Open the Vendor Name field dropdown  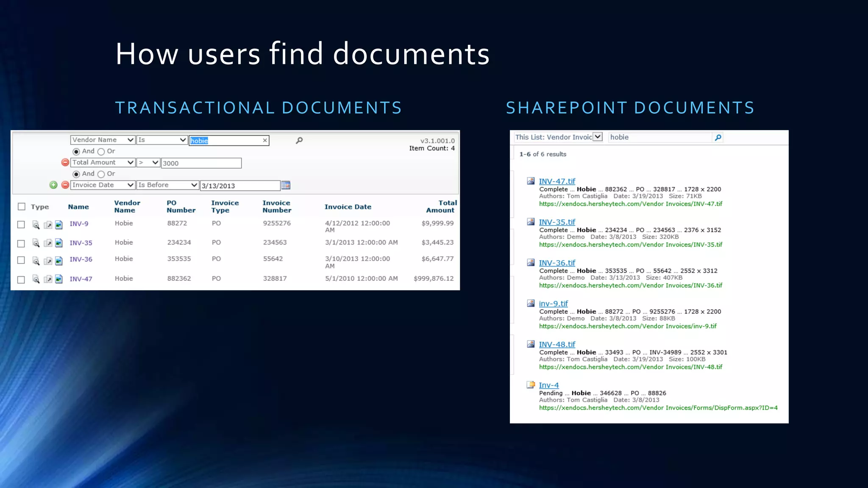(x=103, y=140)
